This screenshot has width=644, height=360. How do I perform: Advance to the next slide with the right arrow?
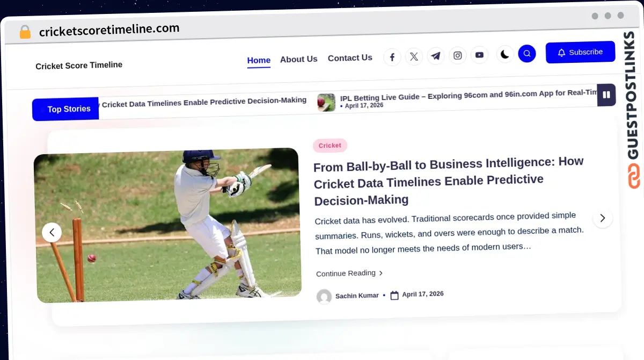point(602,218)
